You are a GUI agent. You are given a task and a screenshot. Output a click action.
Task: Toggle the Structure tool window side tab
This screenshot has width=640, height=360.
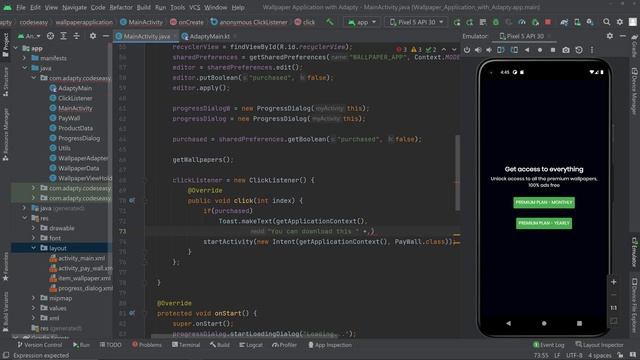coord(5,82)
